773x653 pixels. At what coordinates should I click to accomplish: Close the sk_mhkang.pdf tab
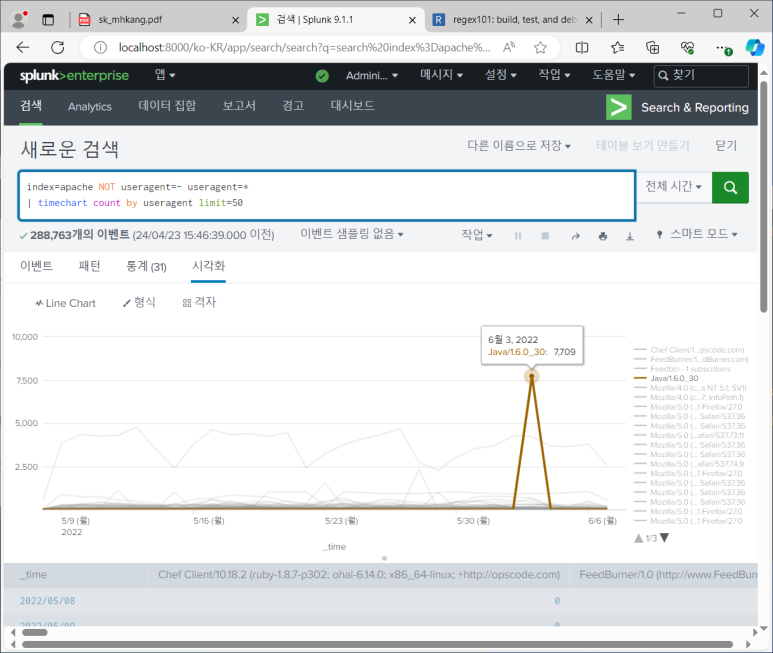click(235, 20)
